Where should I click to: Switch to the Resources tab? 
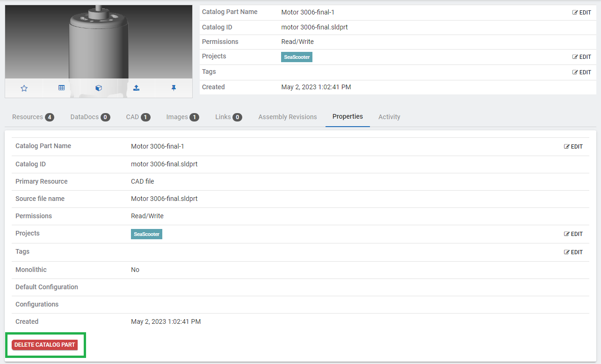tap(33, 117)
